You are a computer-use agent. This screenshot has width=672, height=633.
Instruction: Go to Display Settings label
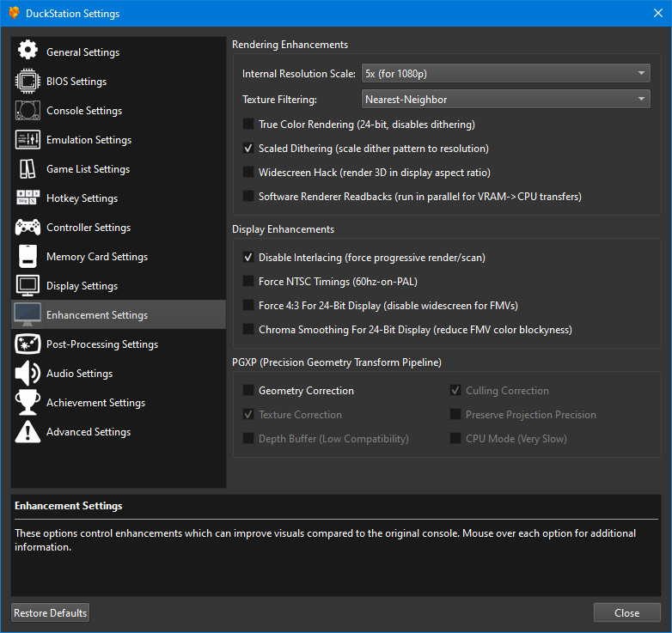tap(82, 286)
